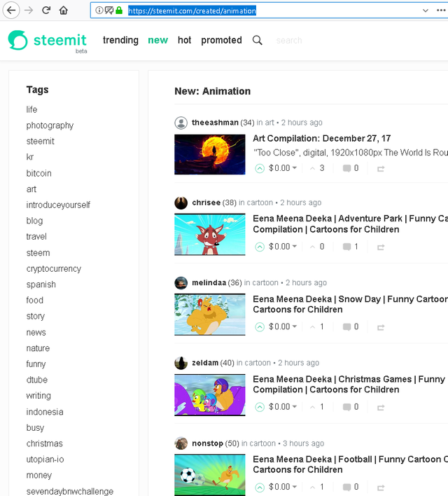Resteem the Christmas Games post

click(x=381, y=408)
